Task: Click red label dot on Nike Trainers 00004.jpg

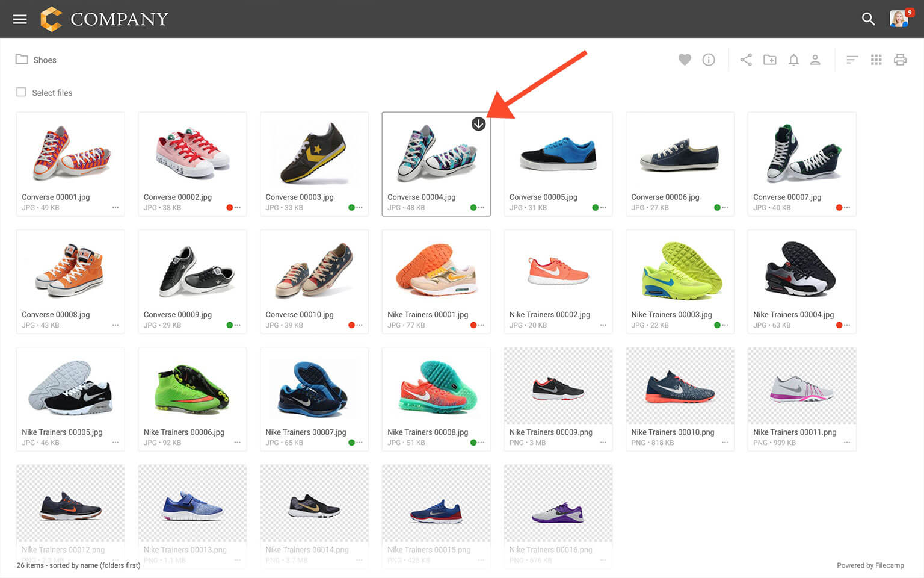Action: 839,325
